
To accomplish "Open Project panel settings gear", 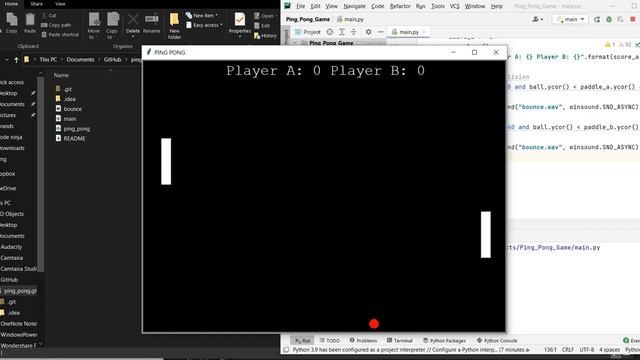I will pos(369,32).
